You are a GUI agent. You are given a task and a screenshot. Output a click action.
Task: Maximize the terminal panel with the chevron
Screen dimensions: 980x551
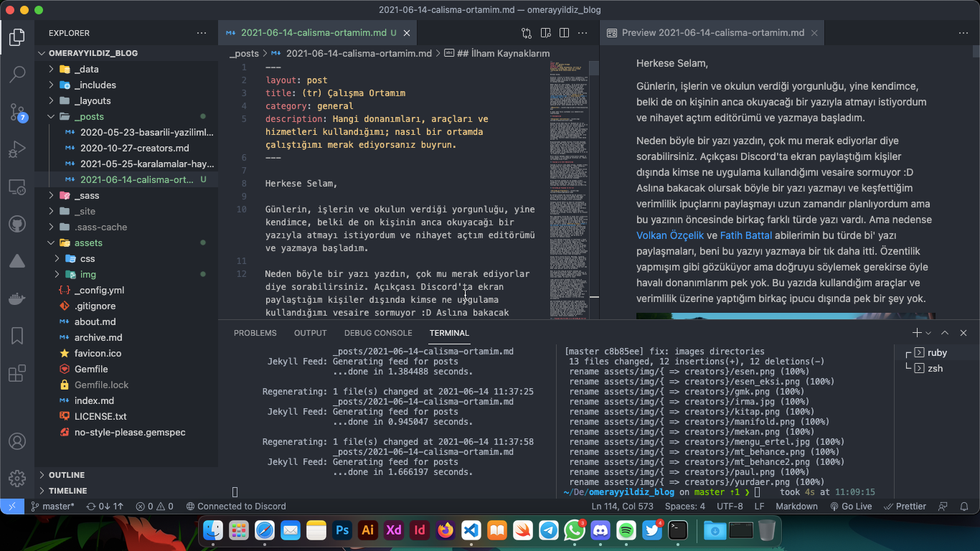945,333
